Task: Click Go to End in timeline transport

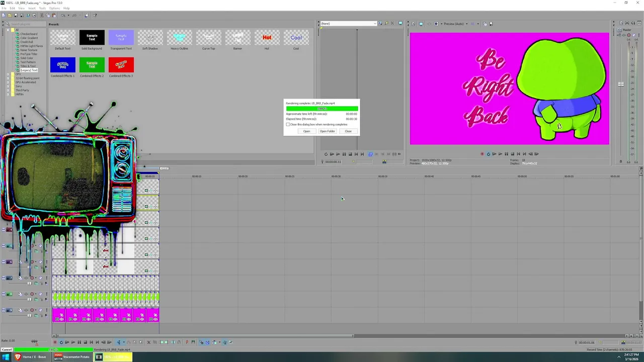Action: [97, 342]
